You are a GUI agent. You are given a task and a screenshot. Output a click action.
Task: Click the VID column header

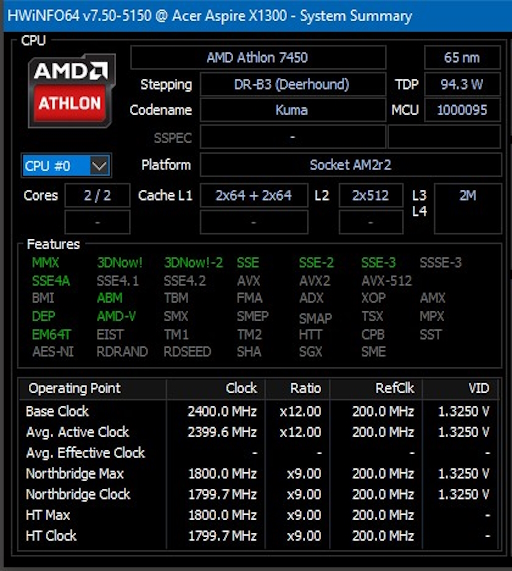click(460, 389)
